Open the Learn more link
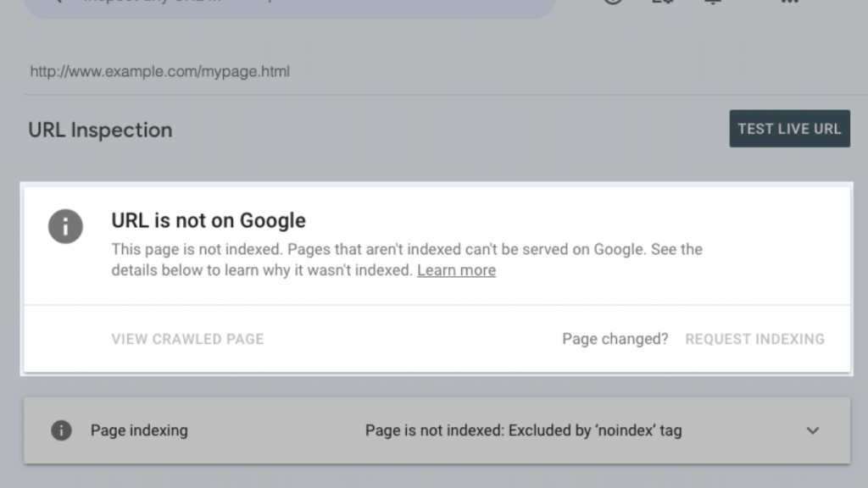 point(456,270)
